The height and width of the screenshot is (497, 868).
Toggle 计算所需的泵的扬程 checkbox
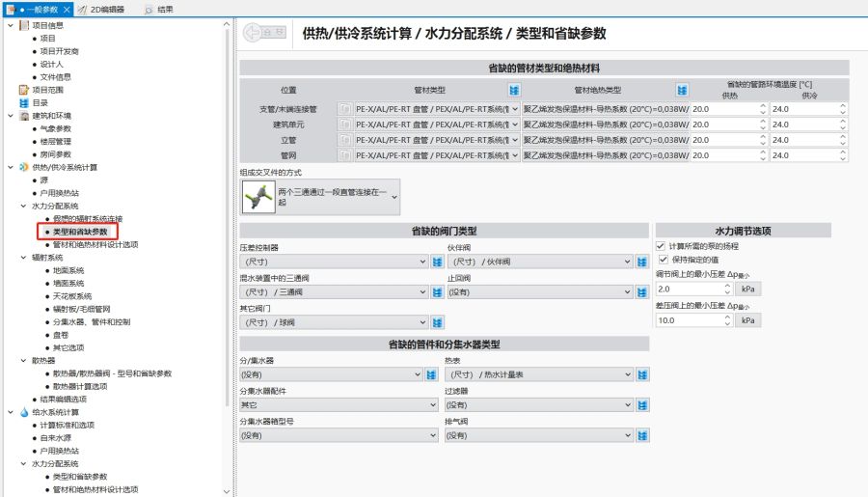[x=661, y=246]
